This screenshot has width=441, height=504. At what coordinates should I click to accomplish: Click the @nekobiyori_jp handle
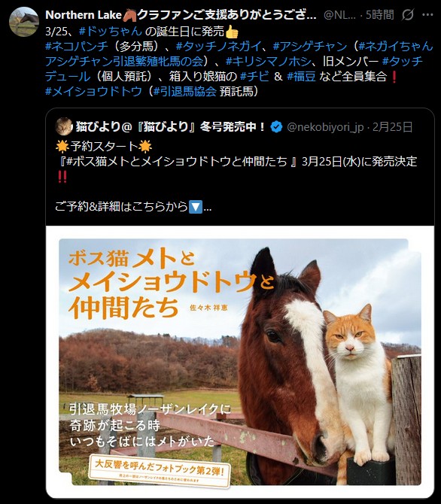pyautogui.click(x=325, y=127)
